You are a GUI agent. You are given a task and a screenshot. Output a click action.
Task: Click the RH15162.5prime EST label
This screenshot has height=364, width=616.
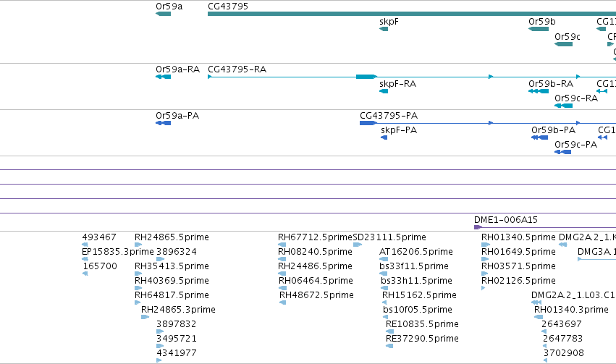419,295
